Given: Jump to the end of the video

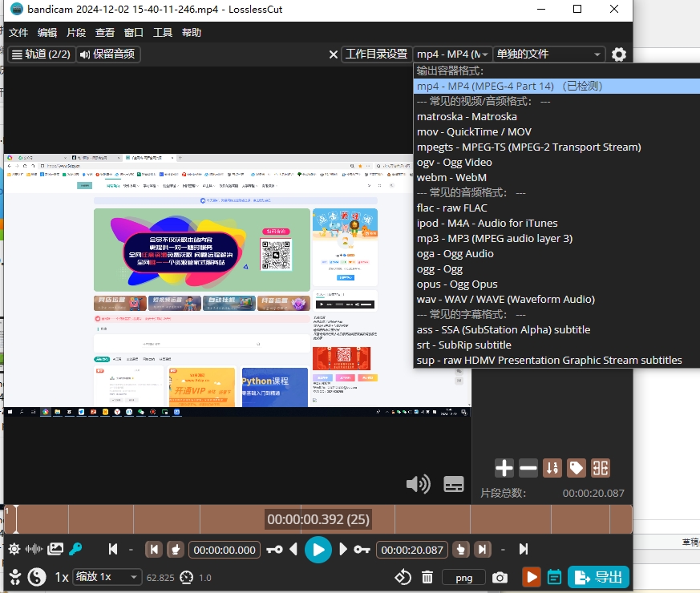Looking at the screenshot, I should point(524,549).
